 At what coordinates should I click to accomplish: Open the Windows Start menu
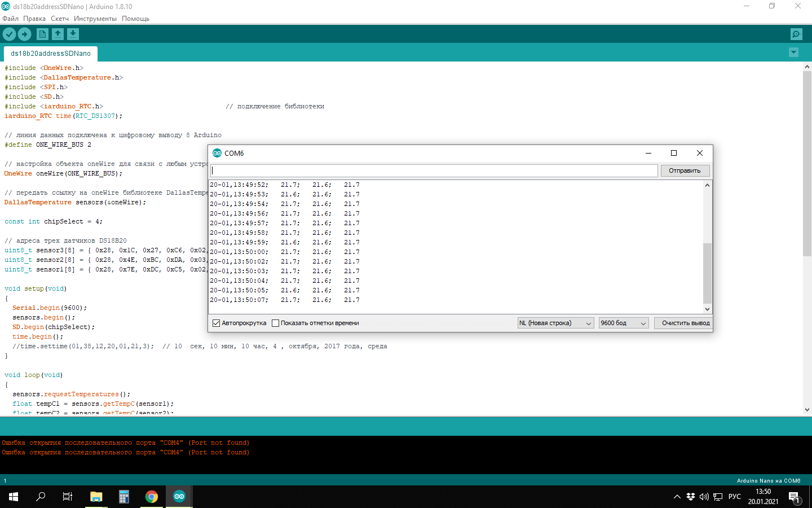coord(14,497)
